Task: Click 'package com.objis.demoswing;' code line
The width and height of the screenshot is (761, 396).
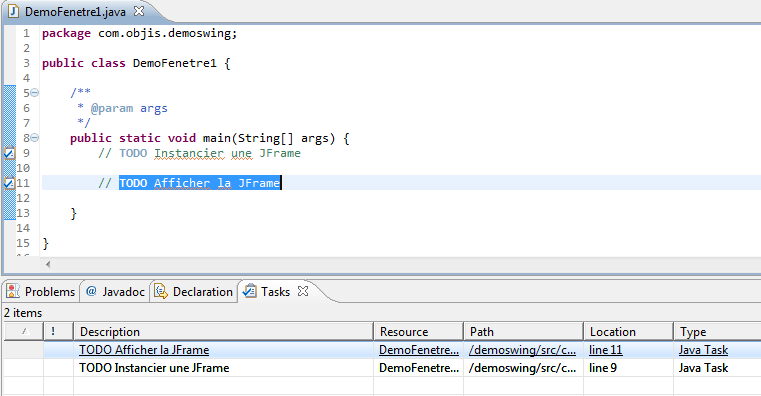Action: pos(140,33)
